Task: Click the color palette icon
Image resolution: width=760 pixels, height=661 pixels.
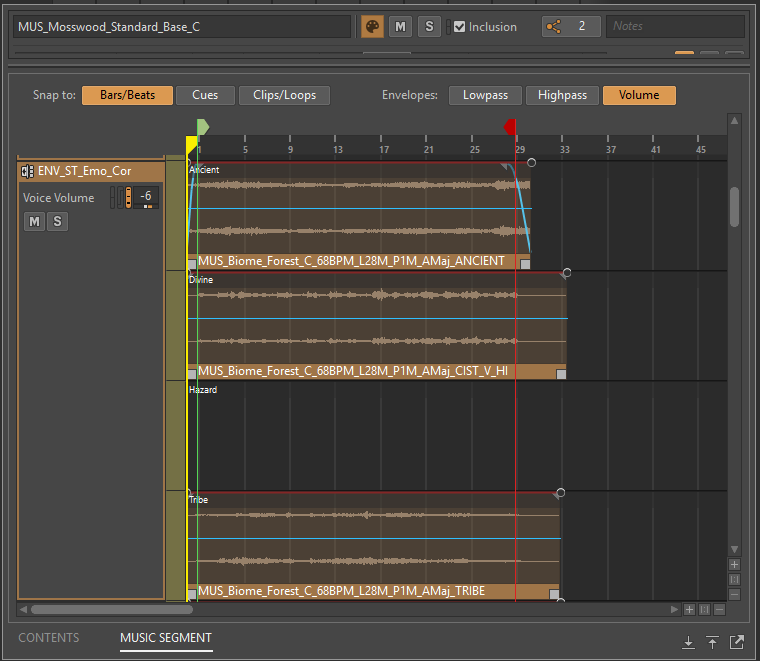Action: click(371, 26)
